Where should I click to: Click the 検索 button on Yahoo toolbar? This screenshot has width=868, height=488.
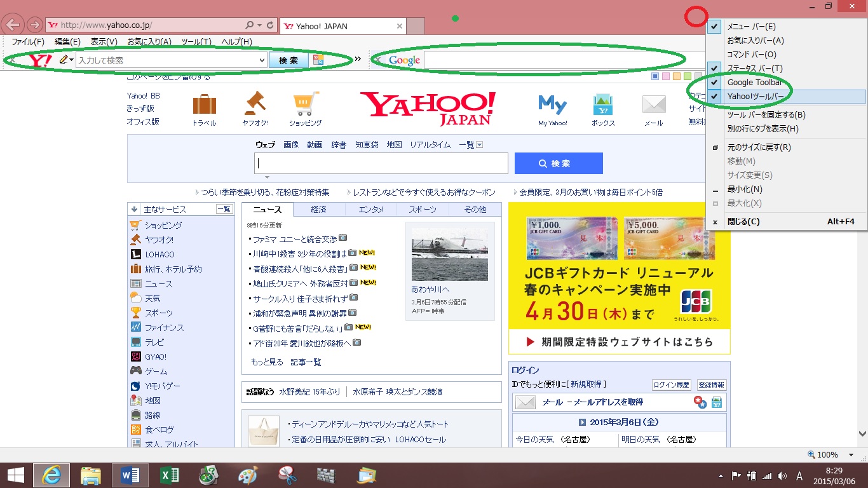pos(289,60)
